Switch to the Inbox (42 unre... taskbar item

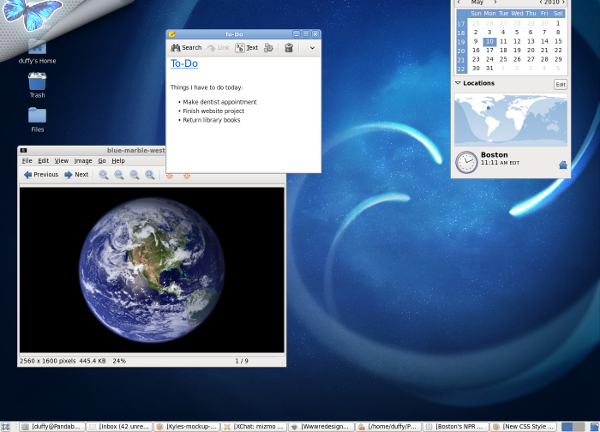(119, 427)
